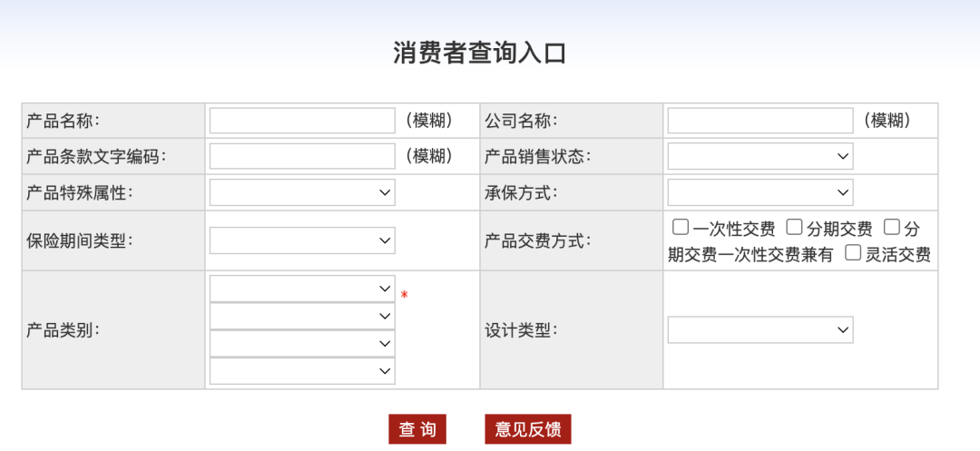This screenshot has width=980, height=451.
Task: Expand the third 产品类别 dropdown
Action: tap(302, 344)
